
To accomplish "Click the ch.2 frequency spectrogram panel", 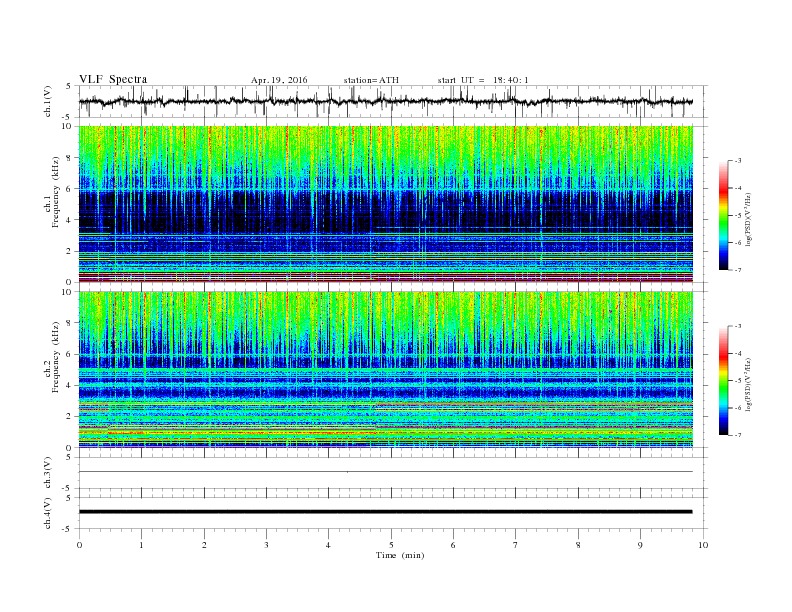I will [385, 370].
